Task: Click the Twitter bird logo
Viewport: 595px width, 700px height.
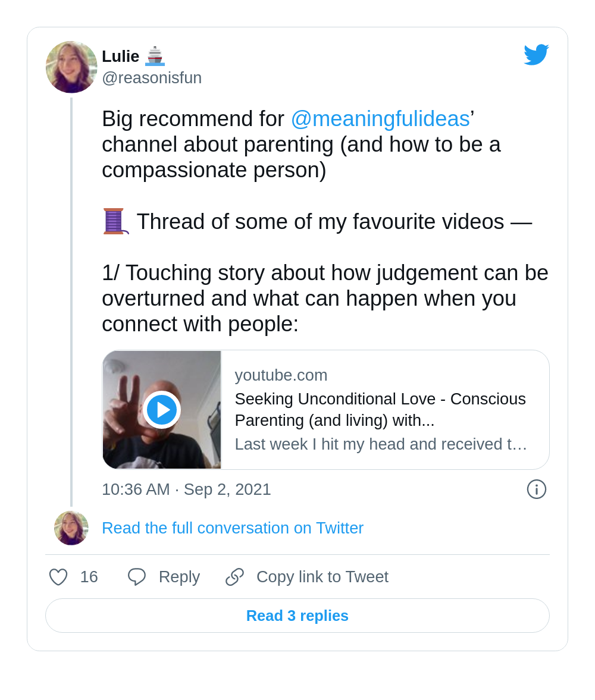Action: coord(536,55)
